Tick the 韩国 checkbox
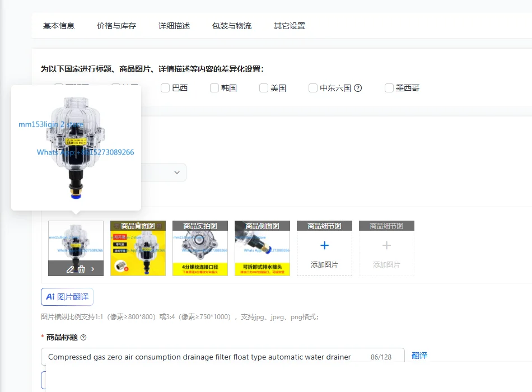The image size is (532, 392). click(214, 88)
